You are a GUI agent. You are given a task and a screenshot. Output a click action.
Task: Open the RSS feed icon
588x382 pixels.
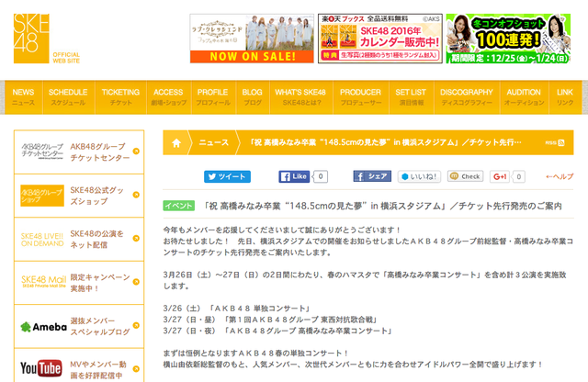pyautogui.click(x=561, y=143)
